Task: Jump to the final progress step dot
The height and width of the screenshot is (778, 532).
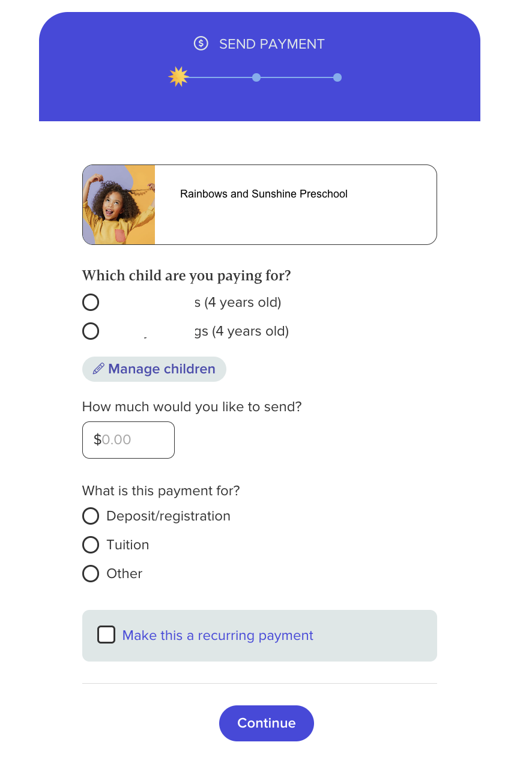Action: click(x=337, y=77)
